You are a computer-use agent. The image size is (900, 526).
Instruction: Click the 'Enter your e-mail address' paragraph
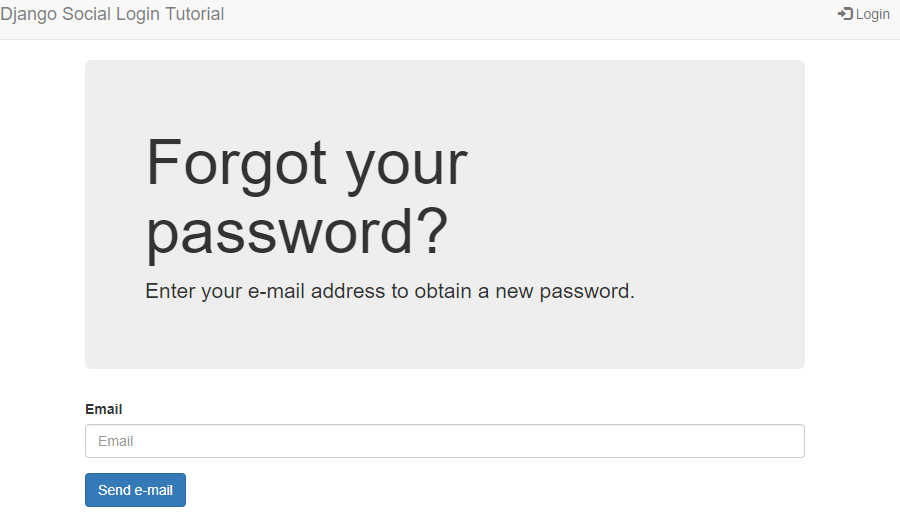[x=390, y=291]
